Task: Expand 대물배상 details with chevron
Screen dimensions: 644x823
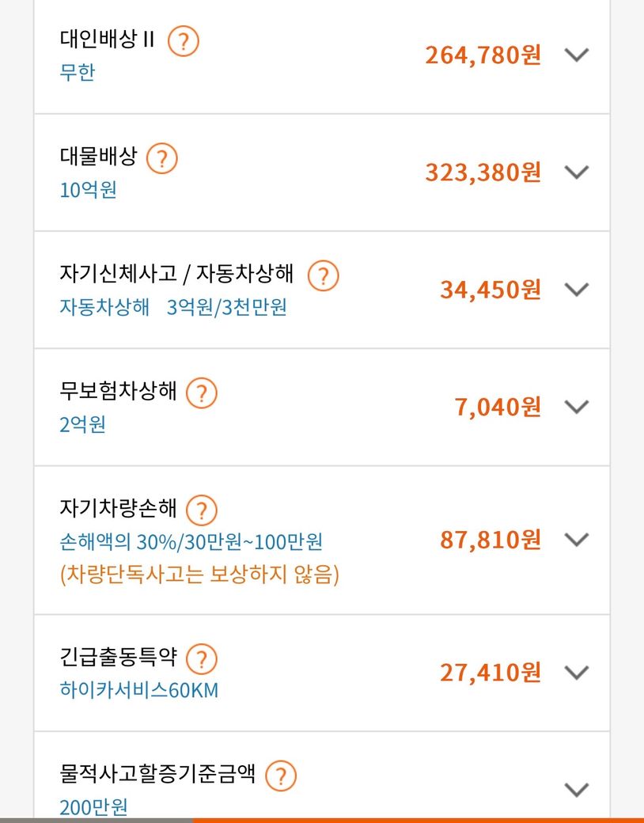Action: pyautogui.click(x=578, y=172)
